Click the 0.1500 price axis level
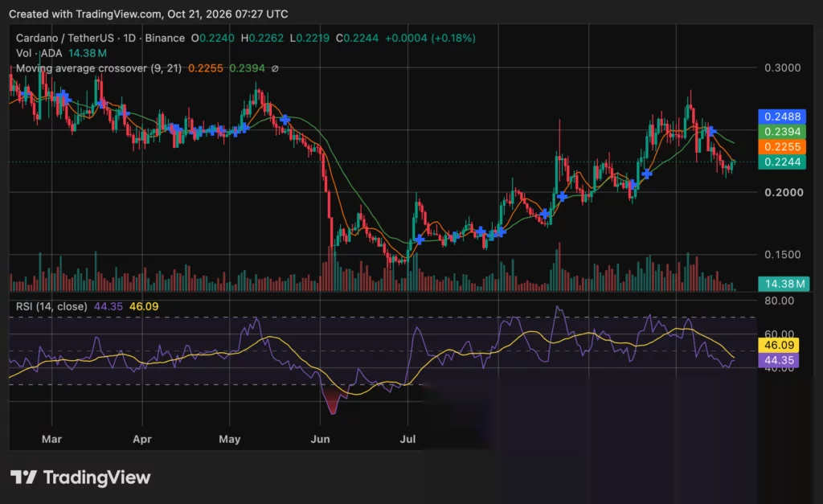 783,254
